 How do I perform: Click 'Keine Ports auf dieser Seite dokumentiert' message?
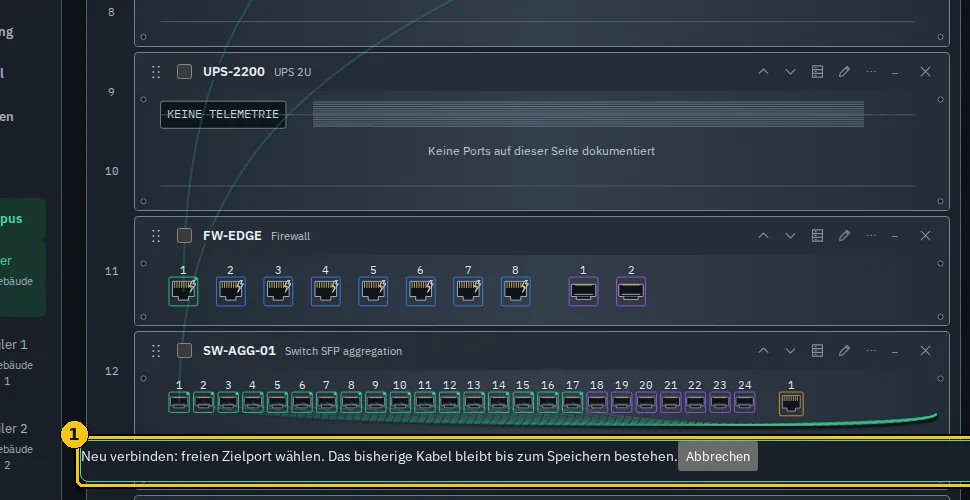pyautogui.click(x=541, y=151)
